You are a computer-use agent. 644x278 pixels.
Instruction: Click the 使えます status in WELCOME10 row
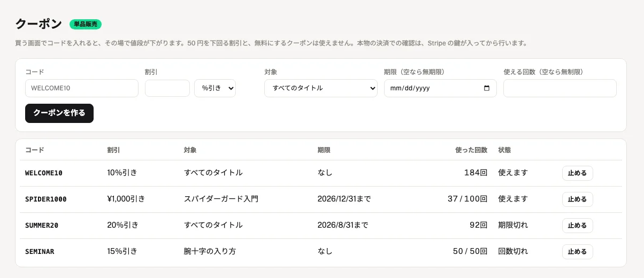click(513, 173)
